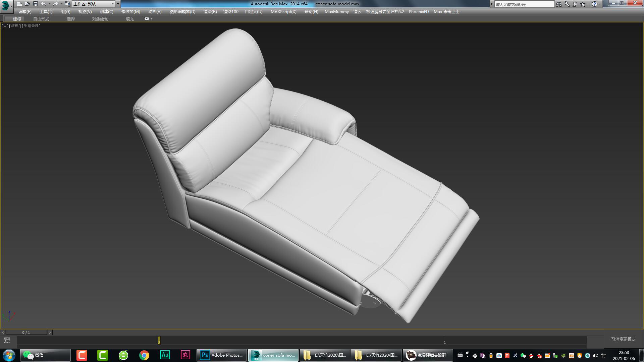
Task: Undo the last action via Undo icon
Action: pos(44,4)
